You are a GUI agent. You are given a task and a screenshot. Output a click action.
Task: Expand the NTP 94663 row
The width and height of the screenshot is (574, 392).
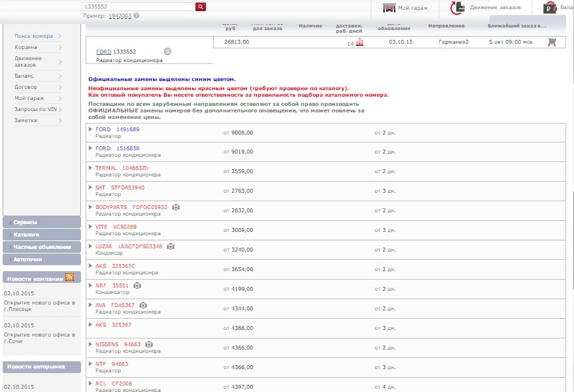pyautogui.click(x=90, y=363)
